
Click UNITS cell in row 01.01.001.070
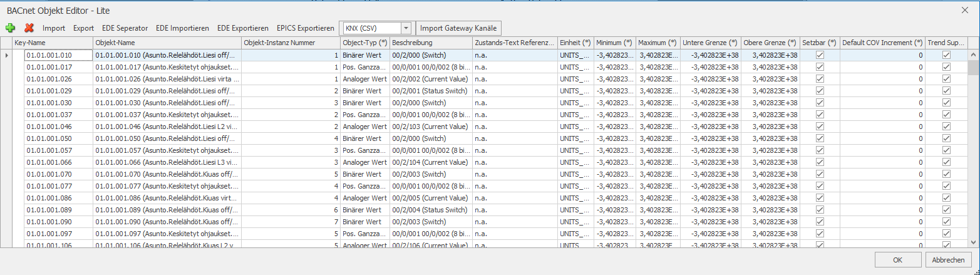(x=575, y=174)
